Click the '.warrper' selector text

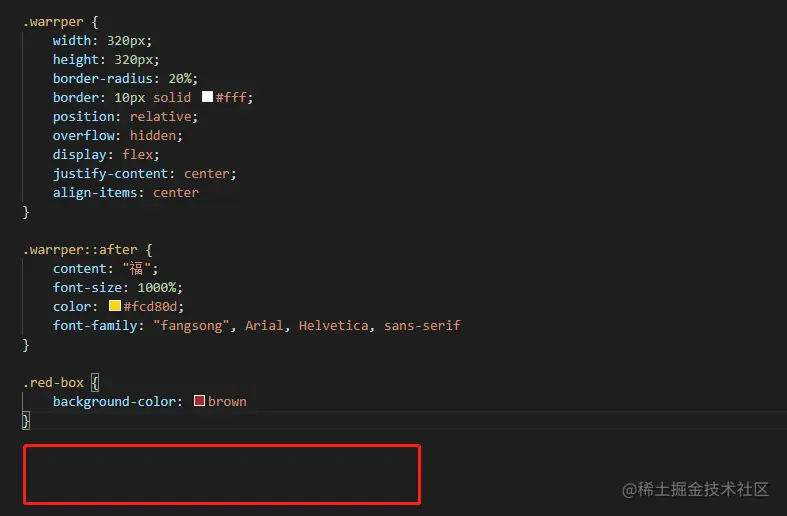point(53,22)
